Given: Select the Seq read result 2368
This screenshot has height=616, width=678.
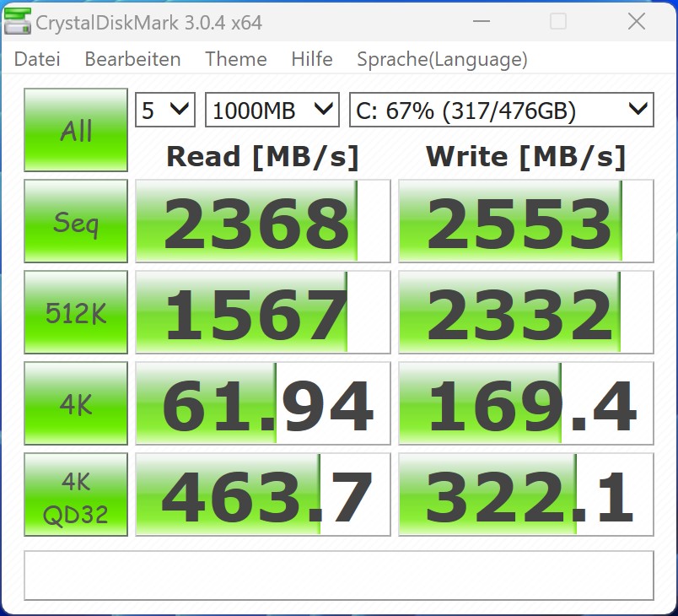Looking at the screenshot, I should 263,221.
